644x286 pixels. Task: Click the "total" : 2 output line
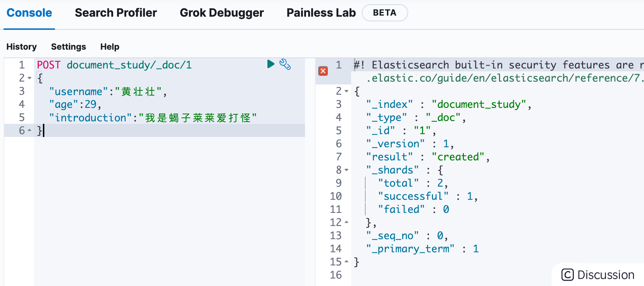413,183
